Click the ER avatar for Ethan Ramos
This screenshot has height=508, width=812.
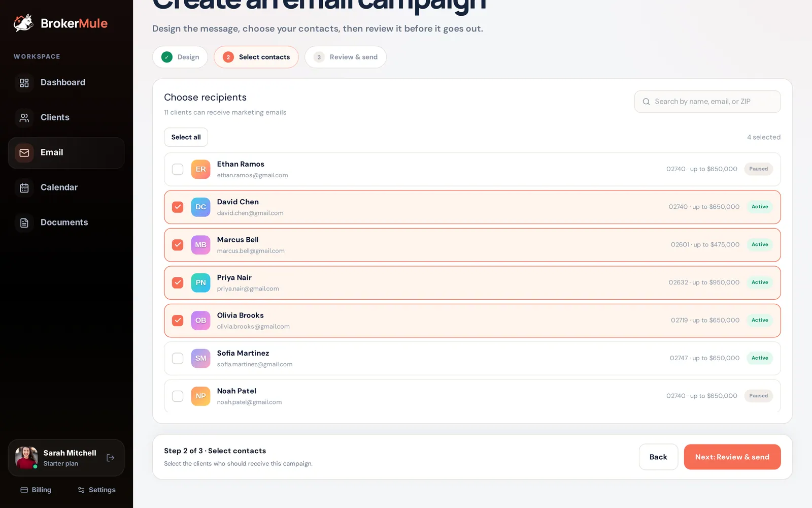click(200, 169)
